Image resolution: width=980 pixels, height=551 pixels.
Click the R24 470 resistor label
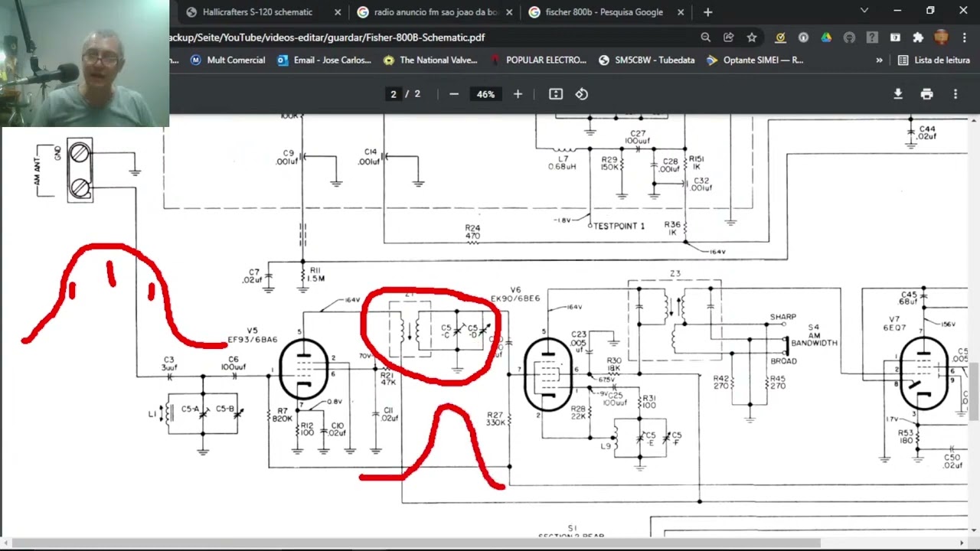point(472,232)
